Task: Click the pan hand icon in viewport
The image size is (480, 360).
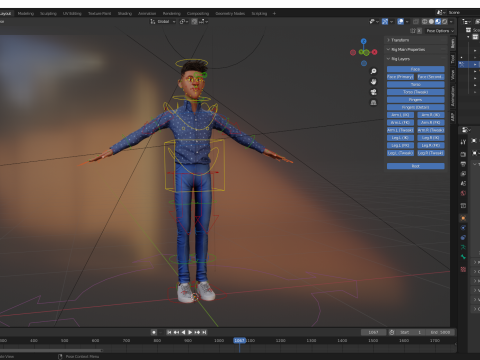Action: pyautogui.click(x=374, y=82)
